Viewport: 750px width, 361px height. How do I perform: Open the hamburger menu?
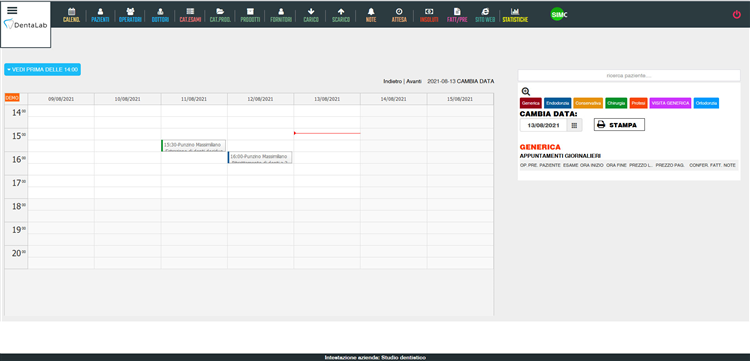(x=12, y=11)
